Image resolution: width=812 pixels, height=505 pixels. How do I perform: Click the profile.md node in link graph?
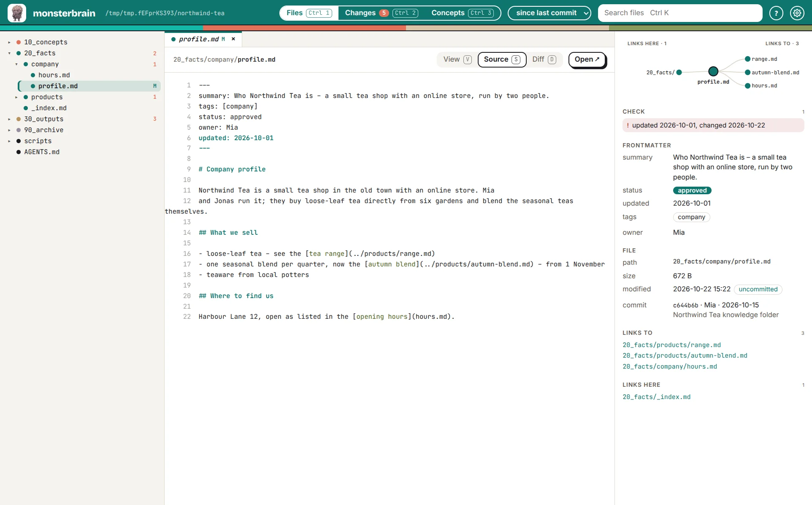(713, 71)
